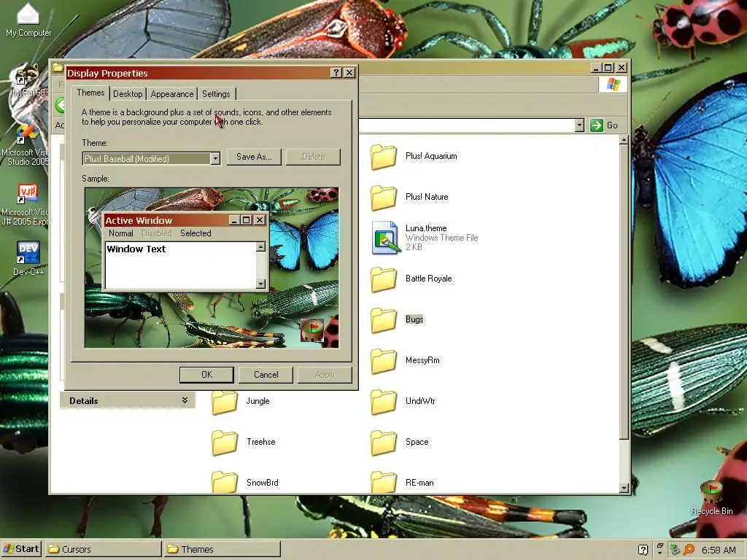Click the UndrWtr folder name
Viewport: 747px width, 560px height.
(420, 401)
